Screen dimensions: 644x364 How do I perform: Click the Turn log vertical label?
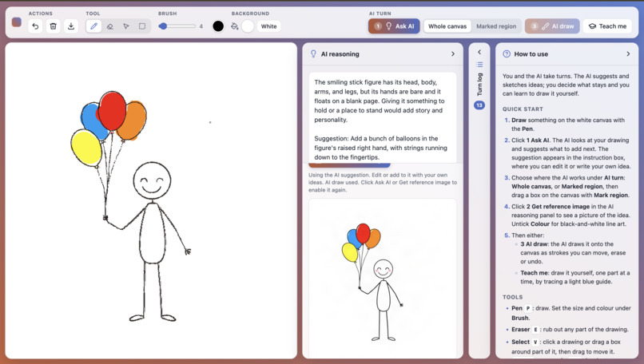pos(479,85)
